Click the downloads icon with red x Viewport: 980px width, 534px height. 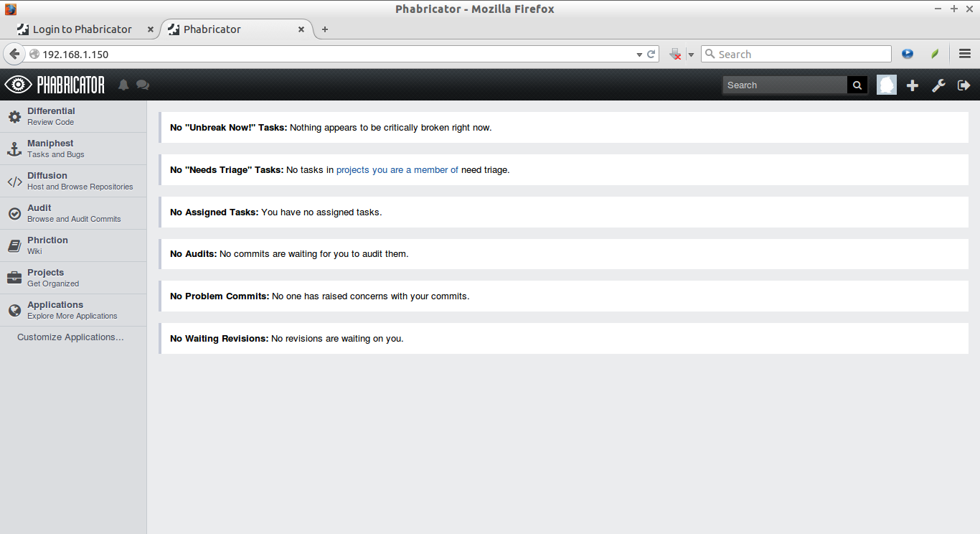[x=675, y=54]
